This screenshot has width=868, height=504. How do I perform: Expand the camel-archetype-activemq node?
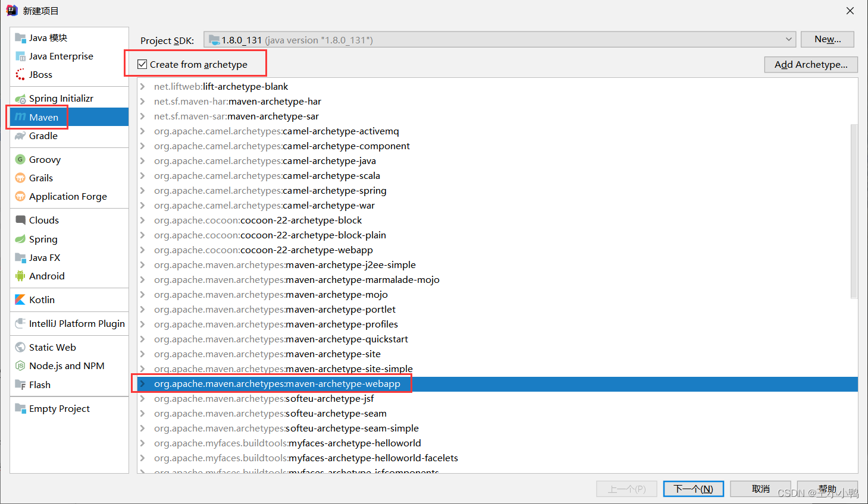[143, 131]
